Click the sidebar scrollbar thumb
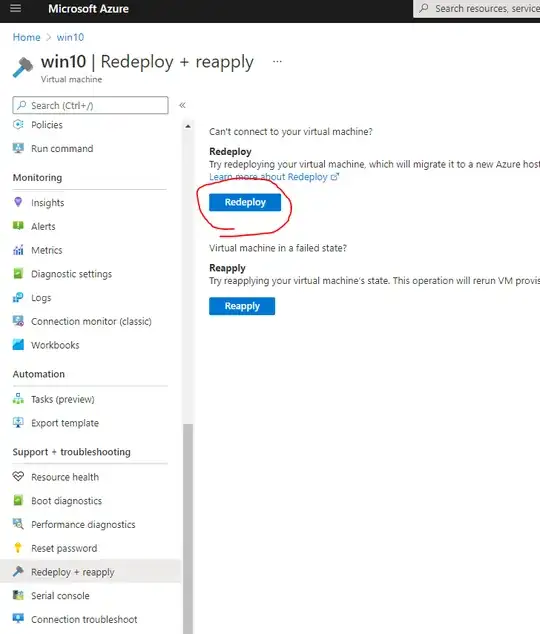 pyautogui.click(x=188, y=529)
